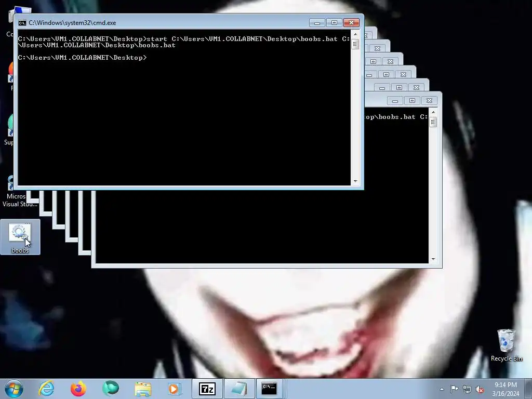The width and height of the screenshot is (532, 399).
Task: Open the boobs batch file desktop icon
Action: (x=20, y=237)
